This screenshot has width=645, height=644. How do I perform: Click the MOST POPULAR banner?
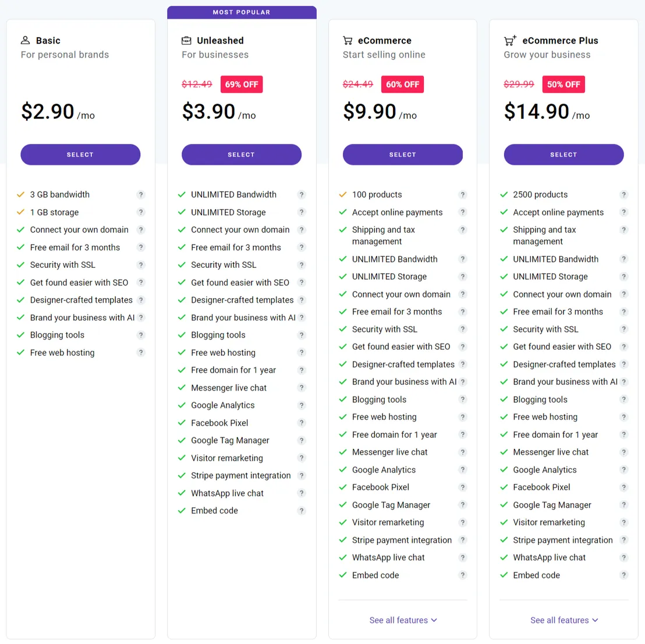(241, 12)
